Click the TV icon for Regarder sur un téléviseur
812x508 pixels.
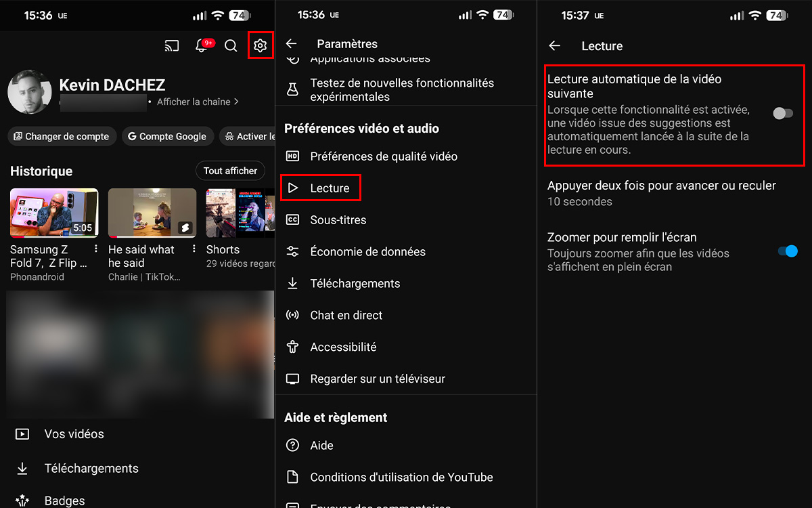click(x=292, y=379)
